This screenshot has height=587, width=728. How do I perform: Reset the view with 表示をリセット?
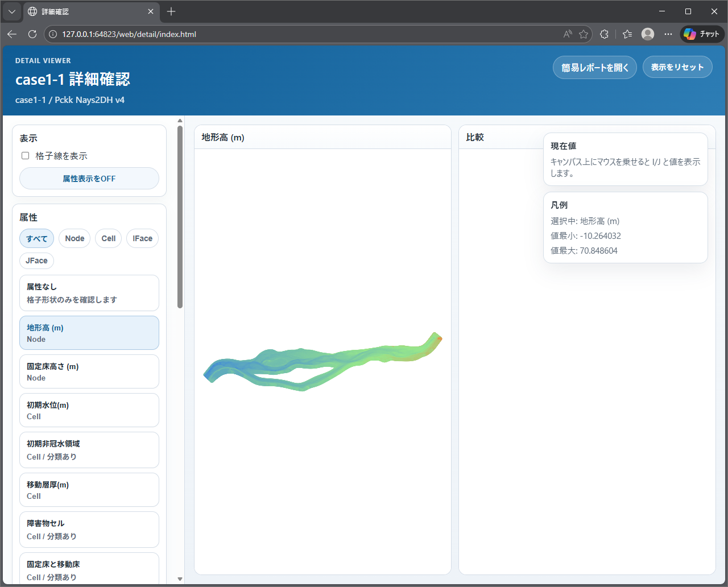[677, 67]
